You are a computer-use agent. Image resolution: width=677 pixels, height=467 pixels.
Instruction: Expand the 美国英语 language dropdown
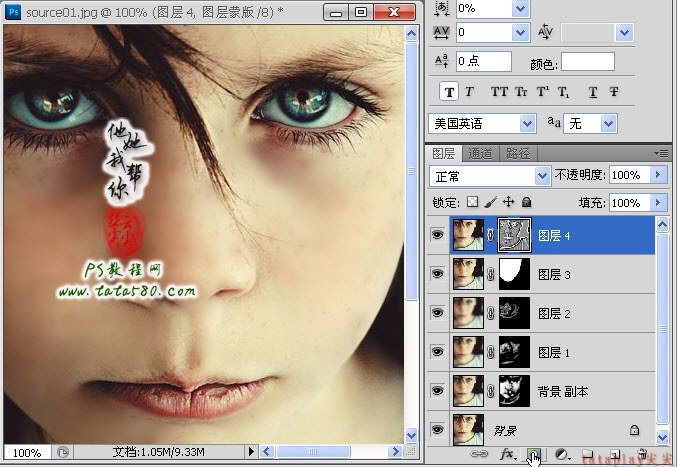click(482, 124)
